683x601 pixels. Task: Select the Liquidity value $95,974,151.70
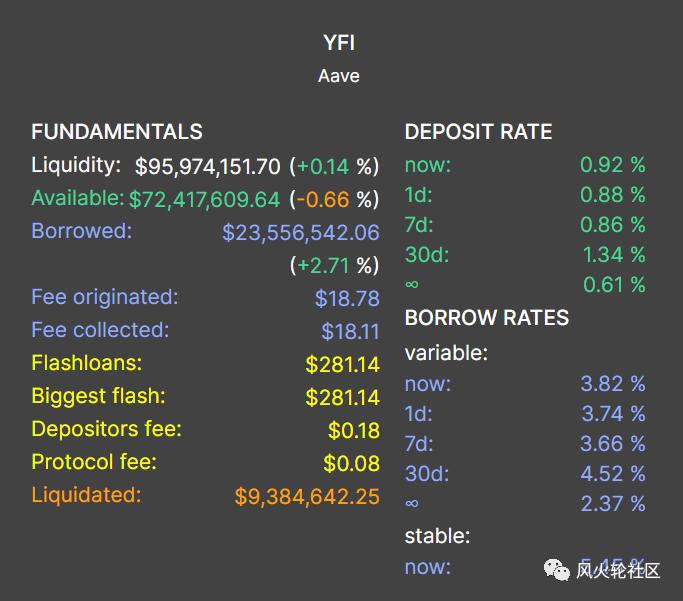[x=208, y=167]
